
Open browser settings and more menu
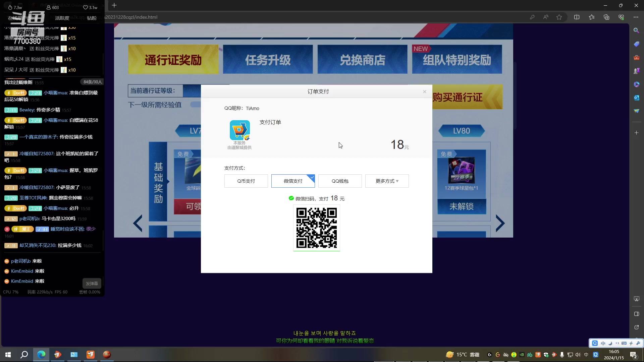(x=636, y=17)
